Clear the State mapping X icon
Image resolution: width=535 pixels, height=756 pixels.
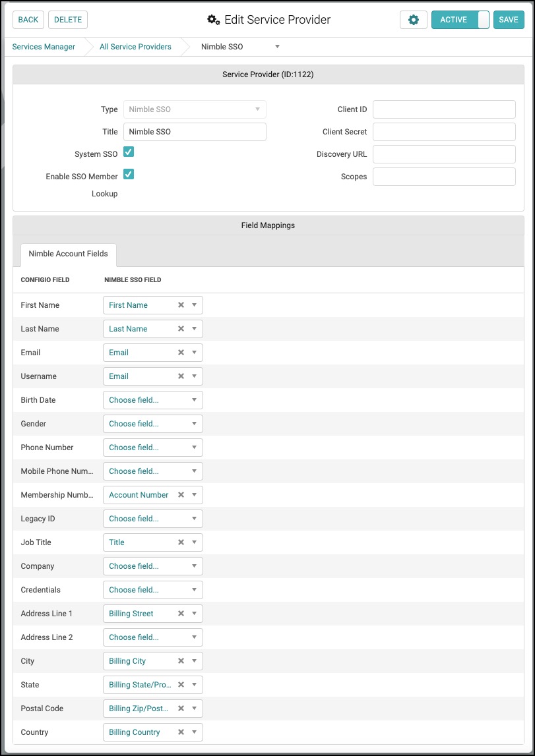point(181,685)
